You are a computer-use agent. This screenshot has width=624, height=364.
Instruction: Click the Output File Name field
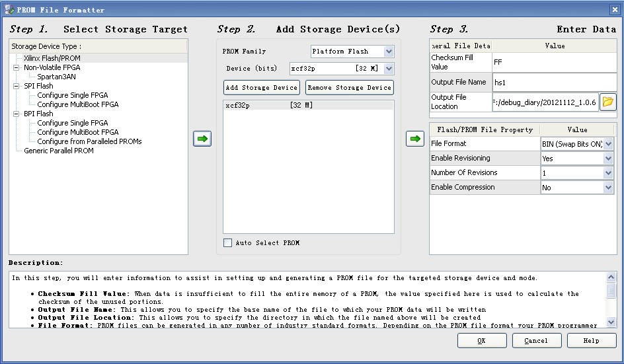546,83
